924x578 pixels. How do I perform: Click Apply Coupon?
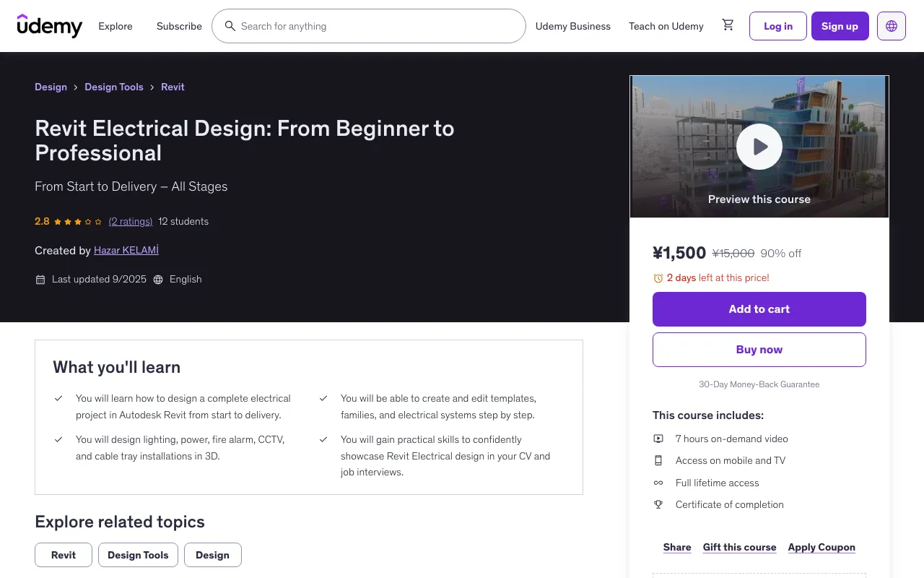[x=821, y=547]
